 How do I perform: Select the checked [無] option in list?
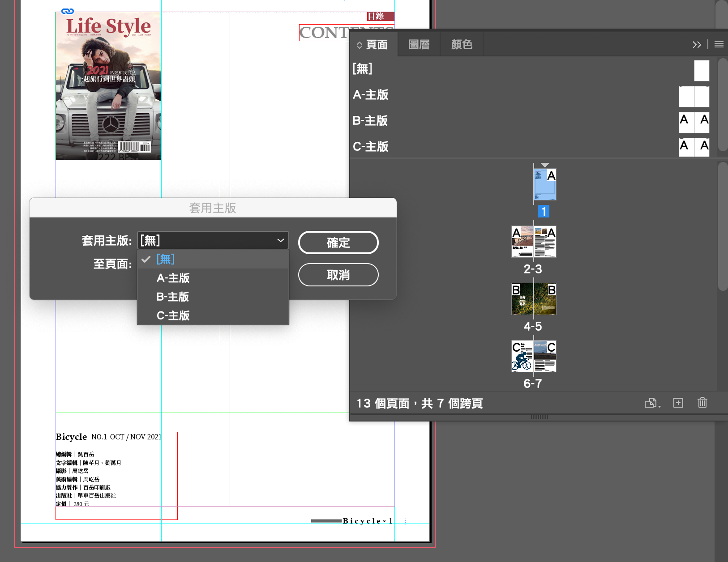(166, 259)
